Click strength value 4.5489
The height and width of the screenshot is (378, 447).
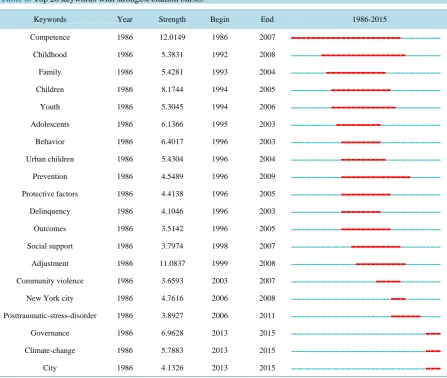pyautogui.click(x=172, y=176)
